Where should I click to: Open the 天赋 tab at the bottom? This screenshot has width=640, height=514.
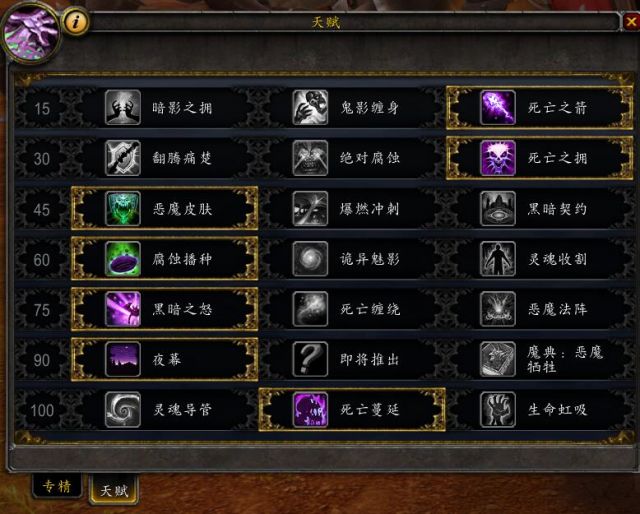(x=114, y=489)
